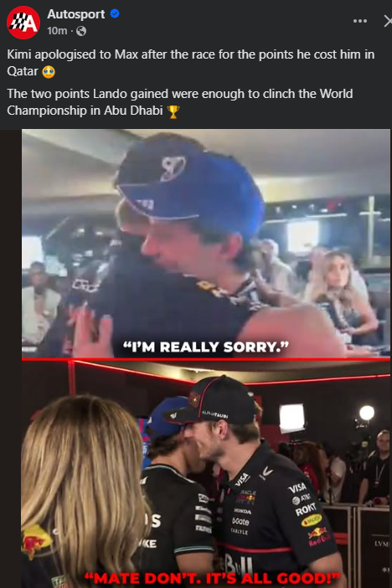The image size is (392, 588).
Task: Open the Autosport profile picture logo
Action: 23,23
